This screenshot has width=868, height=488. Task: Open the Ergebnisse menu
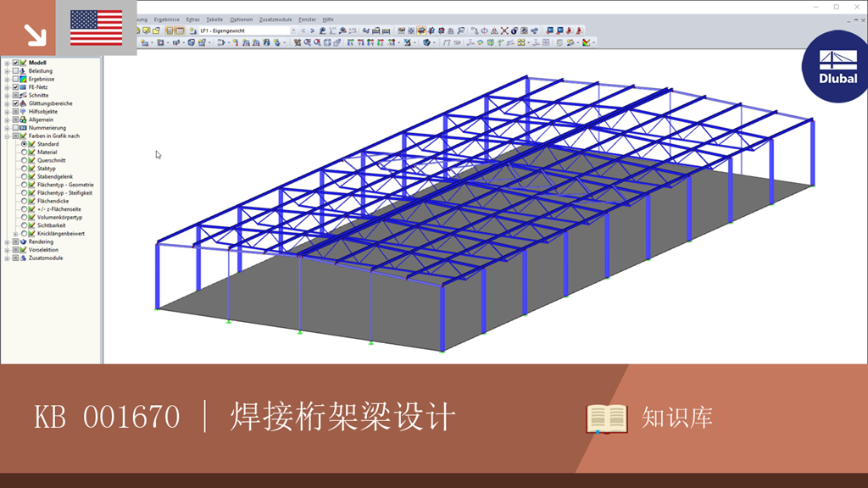[167, 19]
